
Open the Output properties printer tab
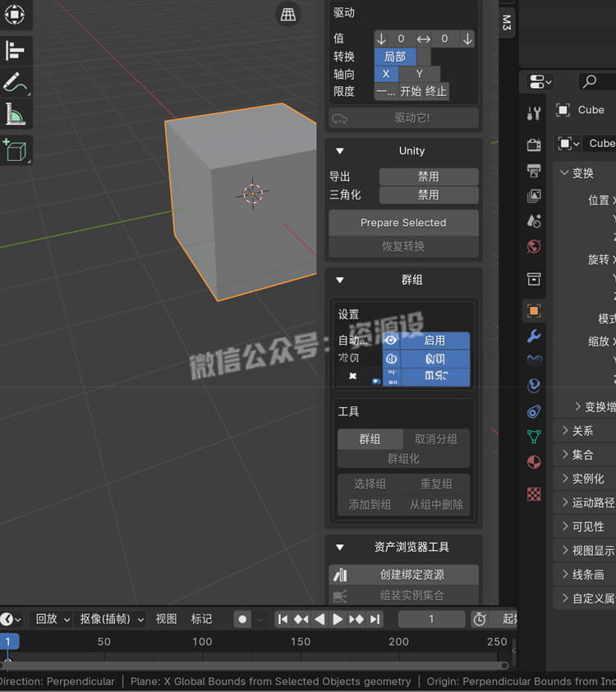click(x=534, y=171)
